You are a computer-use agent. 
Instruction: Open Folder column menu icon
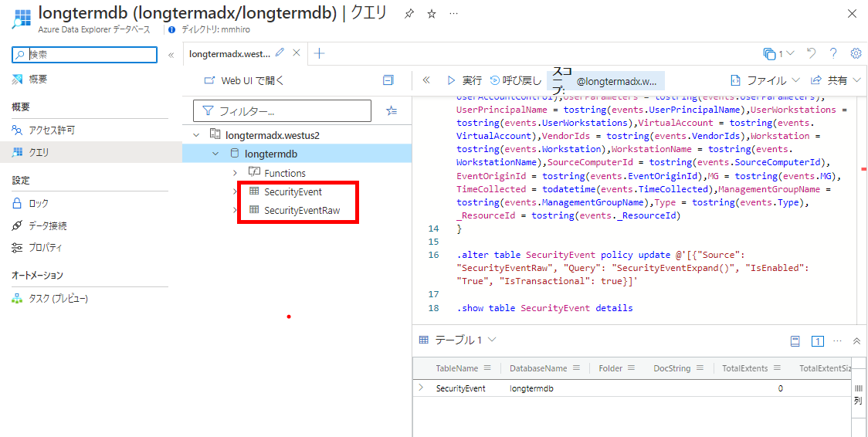[x=632, y=368]
